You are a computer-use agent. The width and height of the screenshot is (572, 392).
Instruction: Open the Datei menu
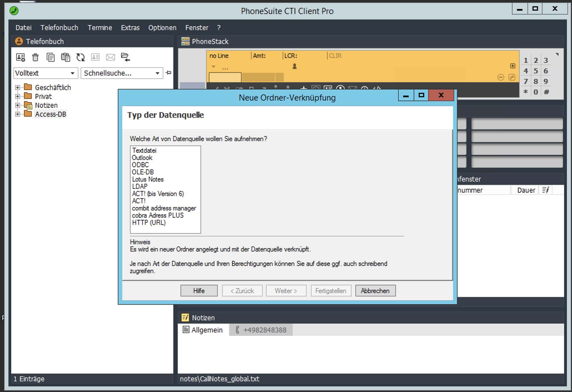click(23, 28)
